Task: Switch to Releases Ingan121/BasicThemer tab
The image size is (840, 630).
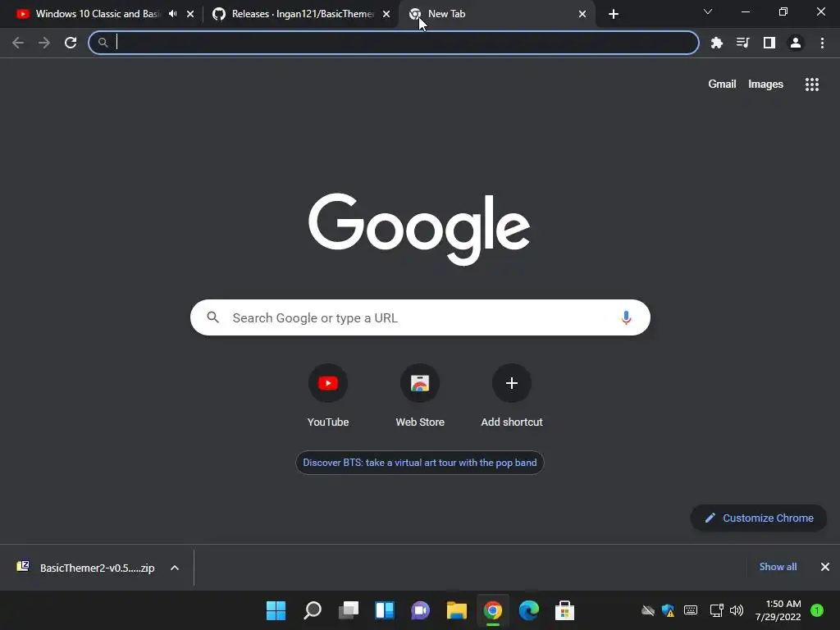Action: (300, 14)
